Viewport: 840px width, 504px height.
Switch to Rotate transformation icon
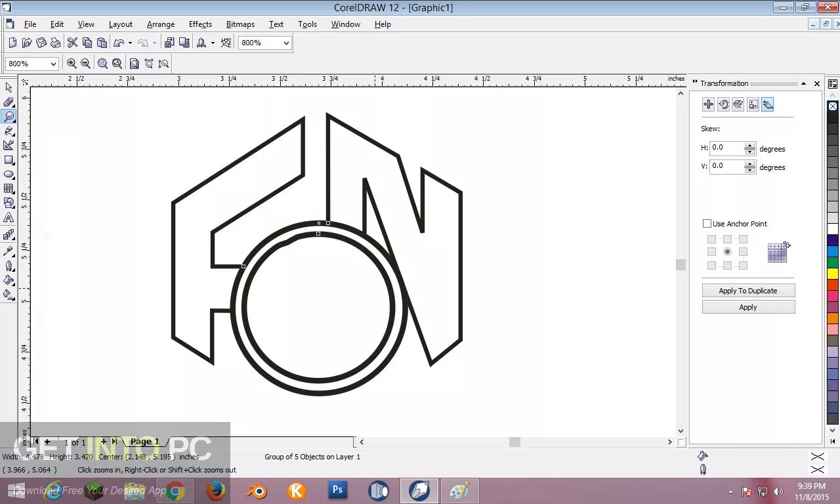723,104
